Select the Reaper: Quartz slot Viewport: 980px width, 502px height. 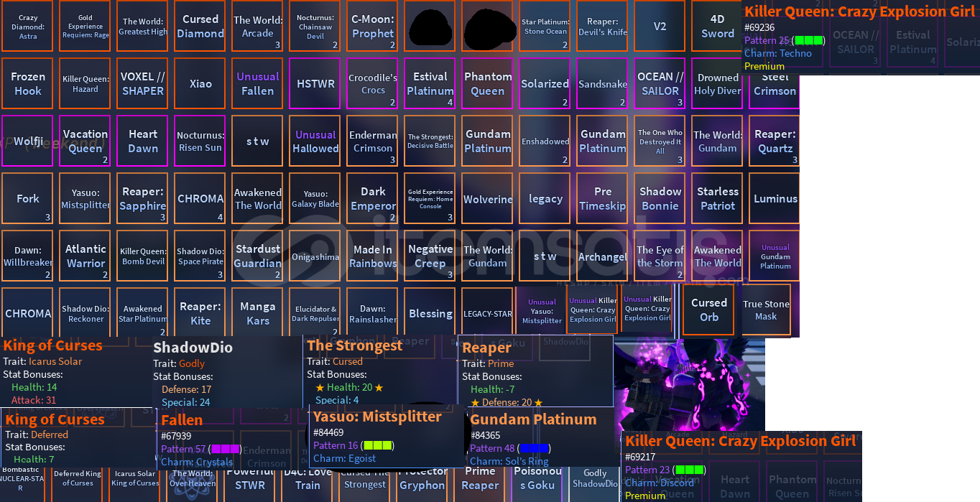[775, 141]
